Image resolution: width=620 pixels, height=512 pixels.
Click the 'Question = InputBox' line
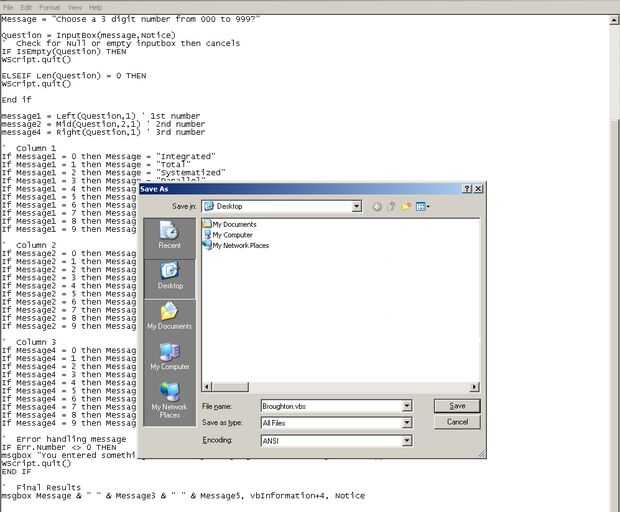pyautogui.click(x=89, y=35)
